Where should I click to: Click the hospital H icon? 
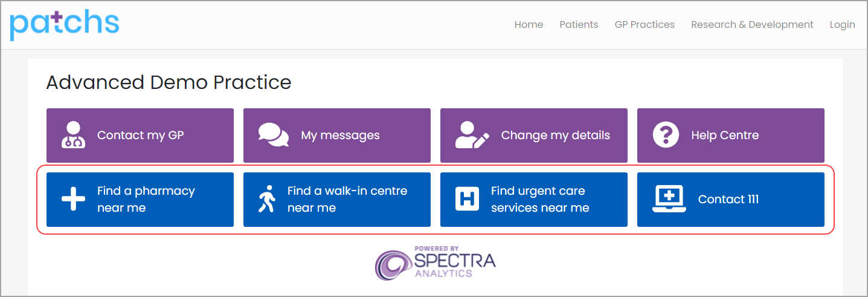tap(467, 199)
